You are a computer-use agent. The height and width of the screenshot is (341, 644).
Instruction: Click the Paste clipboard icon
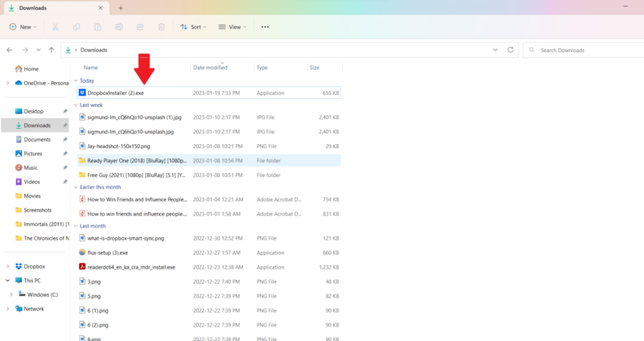coord(97,27)
